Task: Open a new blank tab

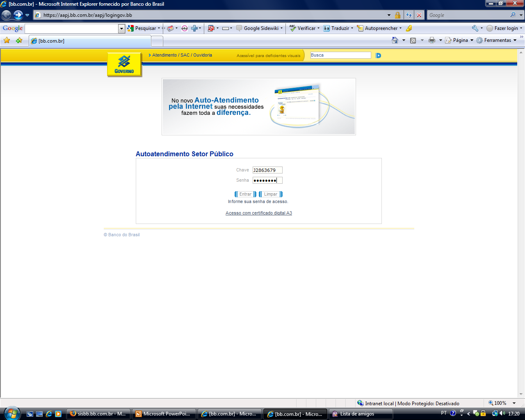Action: click(157, 41)
